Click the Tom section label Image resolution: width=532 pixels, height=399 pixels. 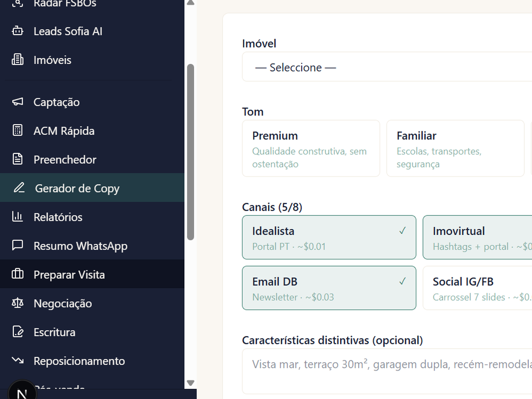[x=253, y=112]
